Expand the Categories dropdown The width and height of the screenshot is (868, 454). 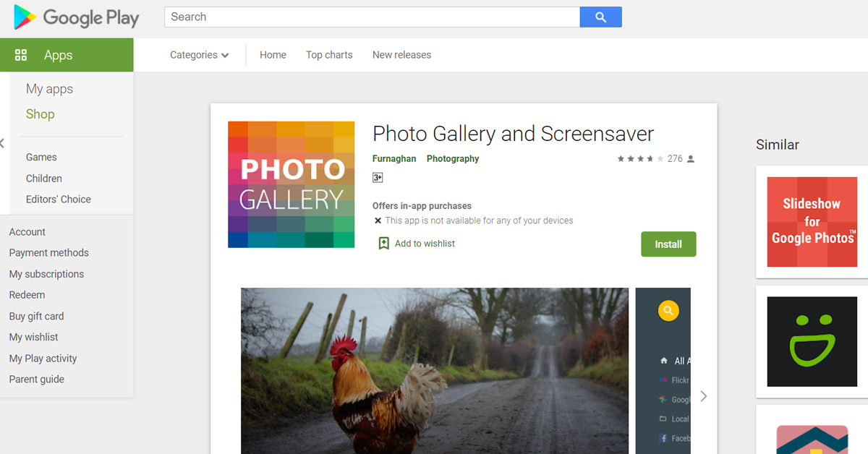coord(199,55)
